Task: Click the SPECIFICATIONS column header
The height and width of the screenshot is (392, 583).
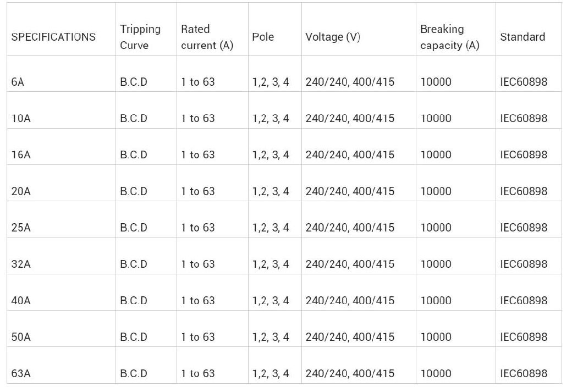Action: click(53, 37)
